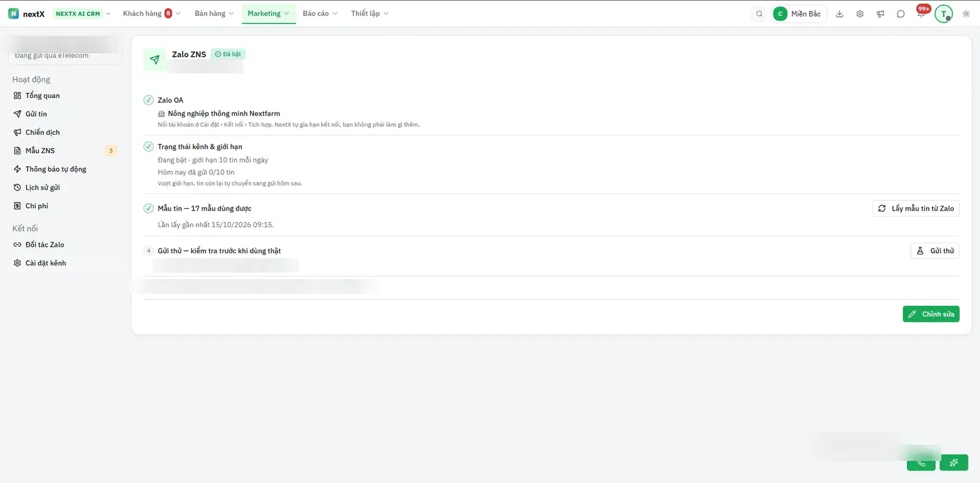Click the Gửi thử button
This screenshot has width=980, height=483.
click(935, 250)
